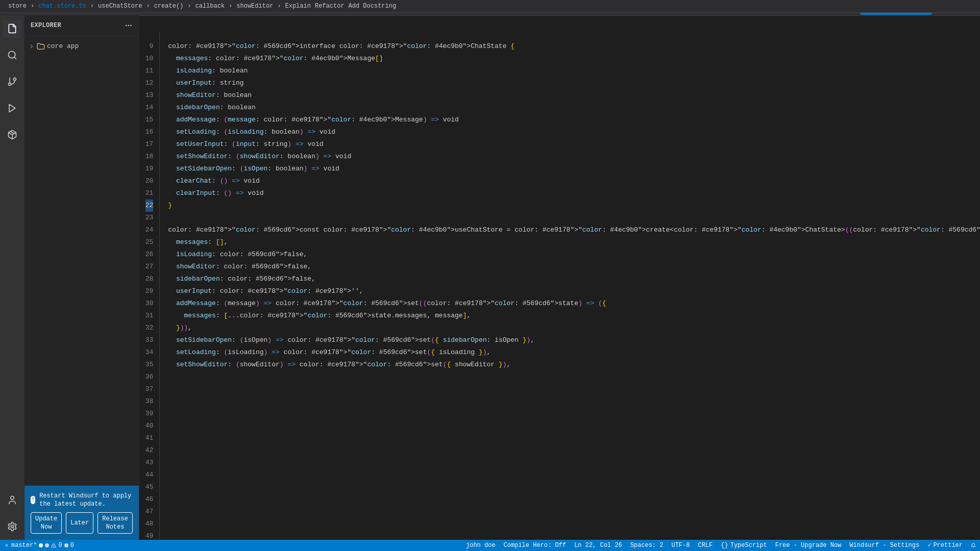Image resolution: width=980 pixels, height=551 pixels.
Task: Click the remote window status icon
Action: pyautogui.click(x=7, y=545)
